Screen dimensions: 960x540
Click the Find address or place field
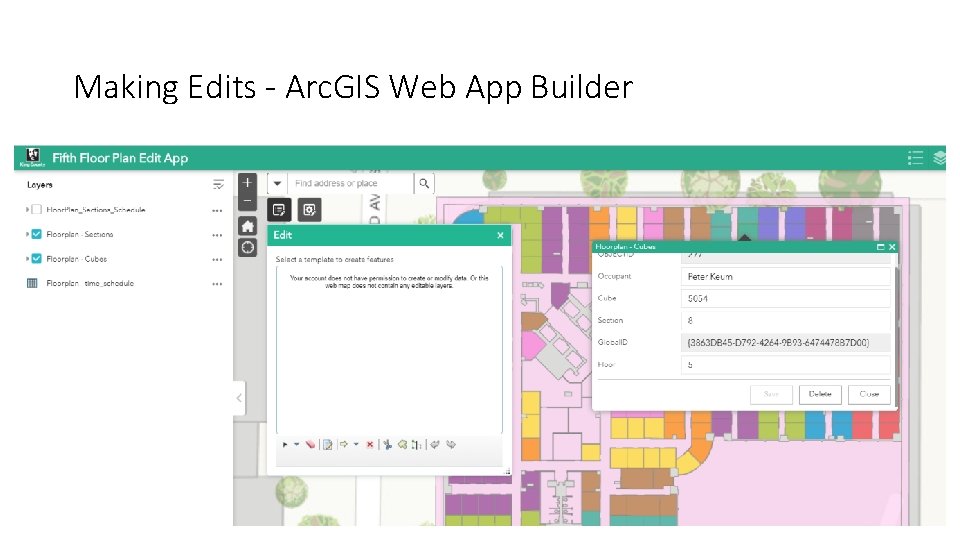tap(350, 183)
